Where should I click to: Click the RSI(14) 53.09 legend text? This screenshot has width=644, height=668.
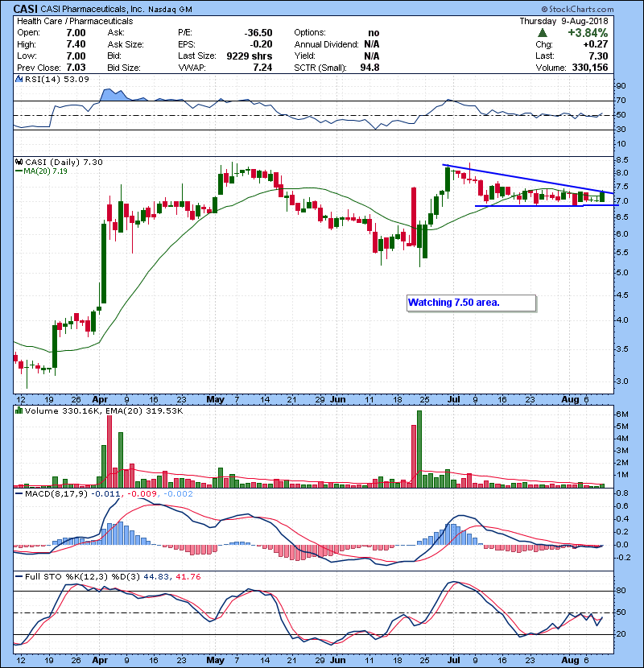click(57, 79)
